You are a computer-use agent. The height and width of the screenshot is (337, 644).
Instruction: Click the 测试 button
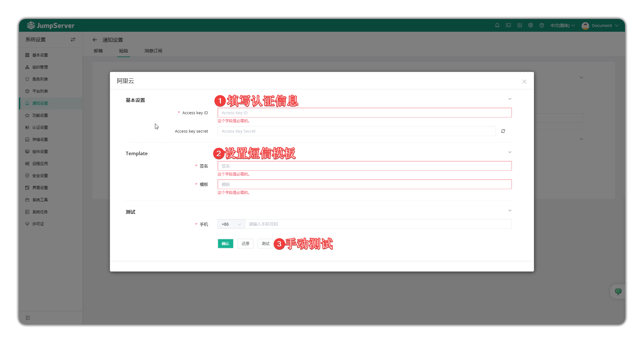[x=266, y=244]
